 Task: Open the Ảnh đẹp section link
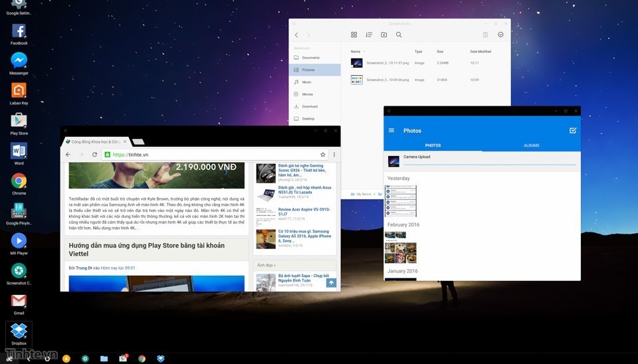click(x=266, y=265)
